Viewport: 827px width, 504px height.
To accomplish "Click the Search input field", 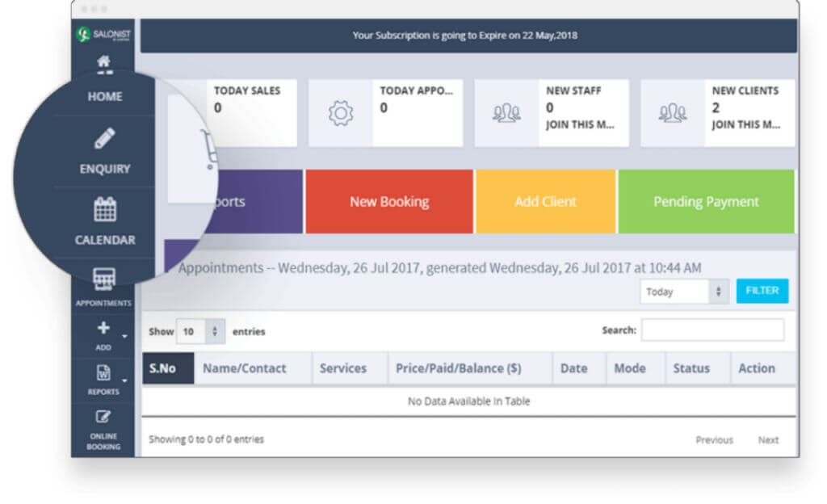I will pyautogui.click(x=712, y=330).
